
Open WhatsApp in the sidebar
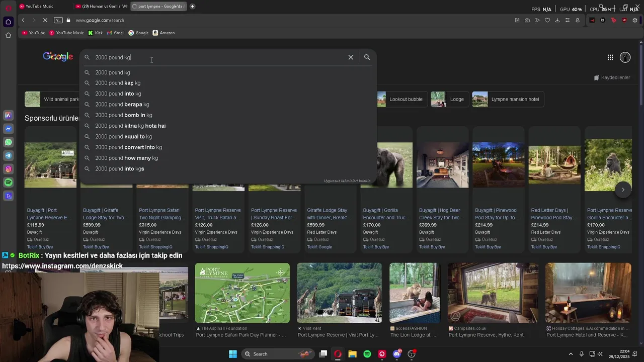coord(8,142)
